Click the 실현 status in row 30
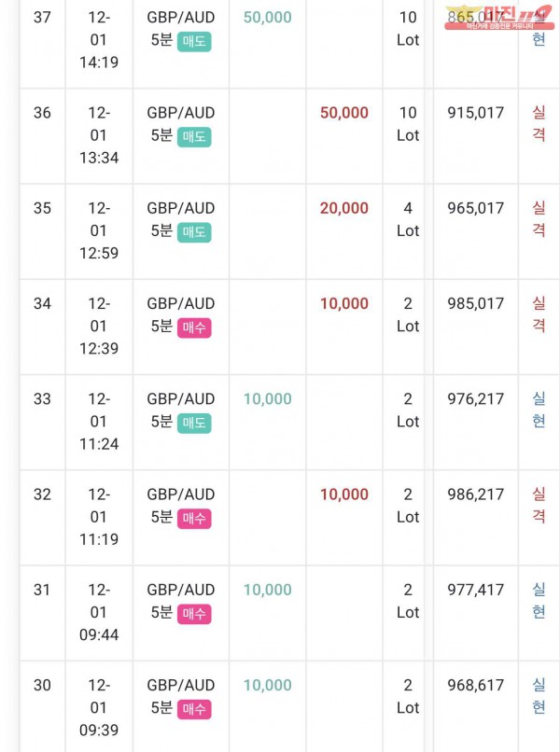Viewport: 560px width, 752px height. click(x=539, y=696)
